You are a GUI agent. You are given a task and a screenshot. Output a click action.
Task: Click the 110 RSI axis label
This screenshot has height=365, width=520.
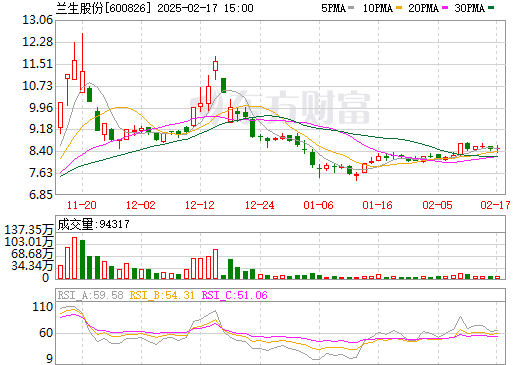(x=43, y=307)
